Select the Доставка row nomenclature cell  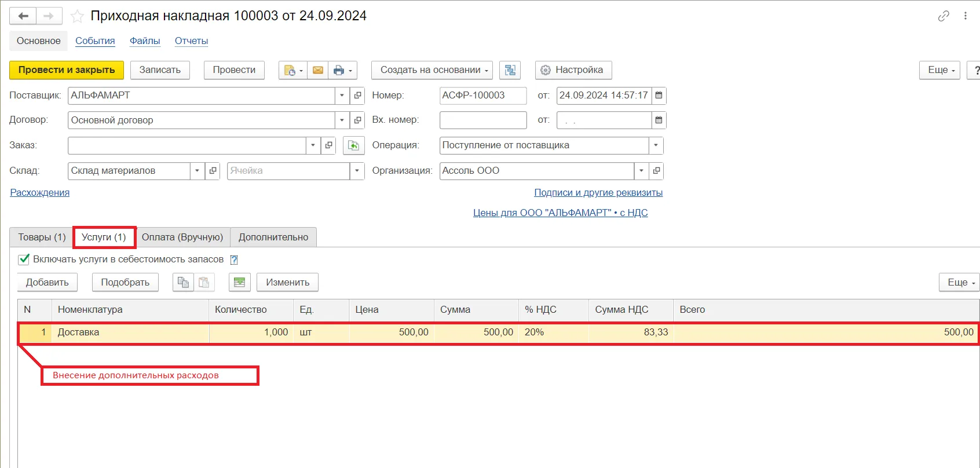point(130,332)
